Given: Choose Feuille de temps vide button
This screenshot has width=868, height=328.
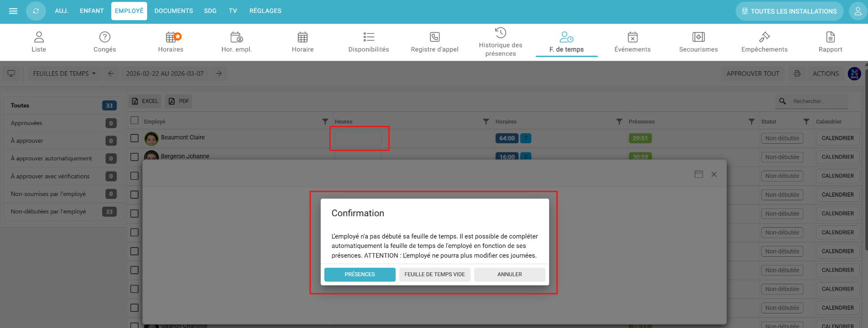Looking at the screenshot, I should [x=434, y=274].
